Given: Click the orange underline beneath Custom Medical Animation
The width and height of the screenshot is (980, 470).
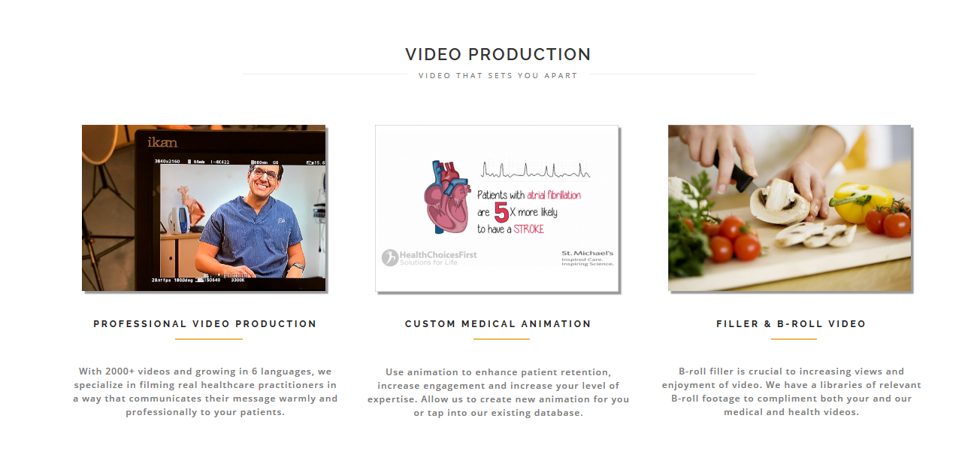Looking at the screenshot, I should coord(501,339).
